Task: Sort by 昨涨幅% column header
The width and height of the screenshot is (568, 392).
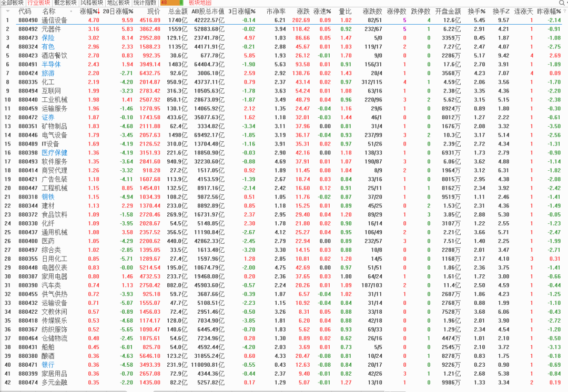Action: [x=549, y=12]
